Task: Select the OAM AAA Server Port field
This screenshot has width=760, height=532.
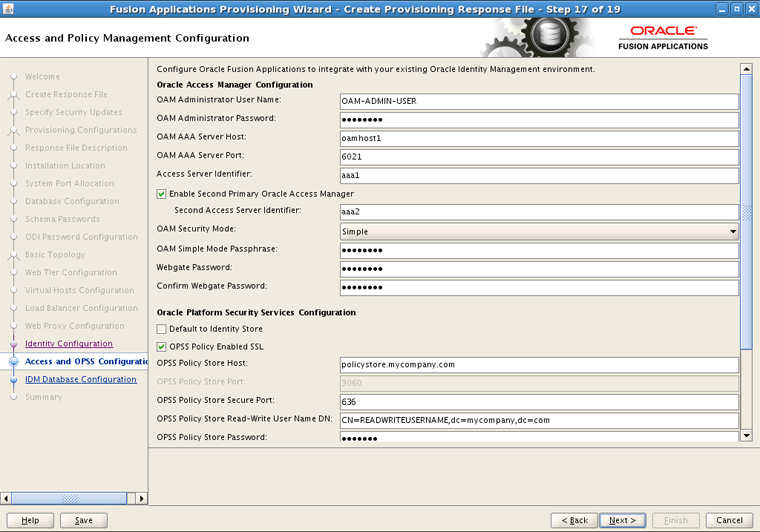Action: pos(539,157)
